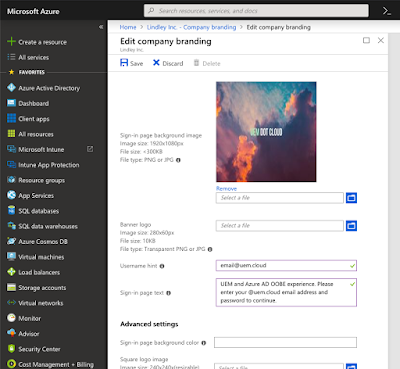Viewport: 400px width, 369px height.
Task: Close the Edit company branding blade
Action: 381,40
